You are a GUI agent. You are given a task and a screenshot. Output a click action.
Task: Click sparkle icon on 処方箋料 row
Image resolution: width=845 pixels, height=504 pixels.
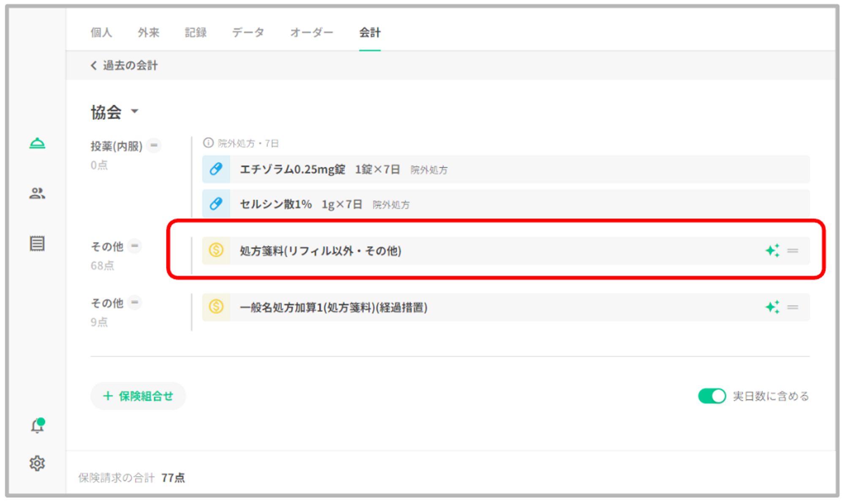coord(772,251)
